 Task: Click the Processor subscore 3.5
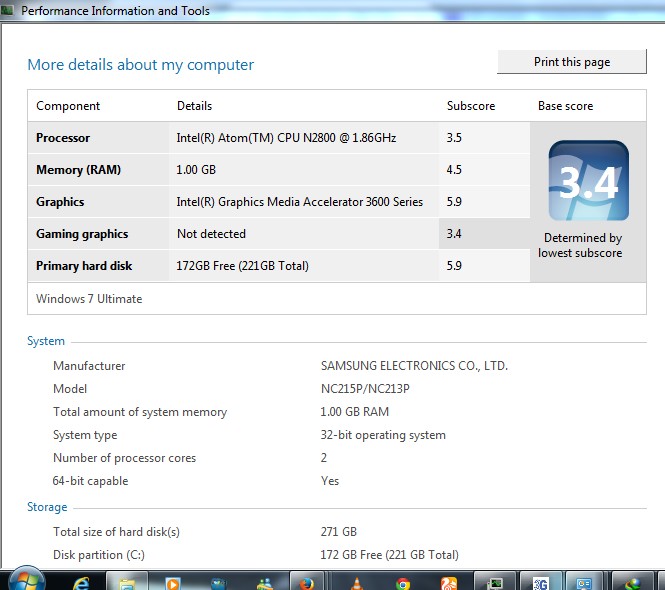coord(454,138)
